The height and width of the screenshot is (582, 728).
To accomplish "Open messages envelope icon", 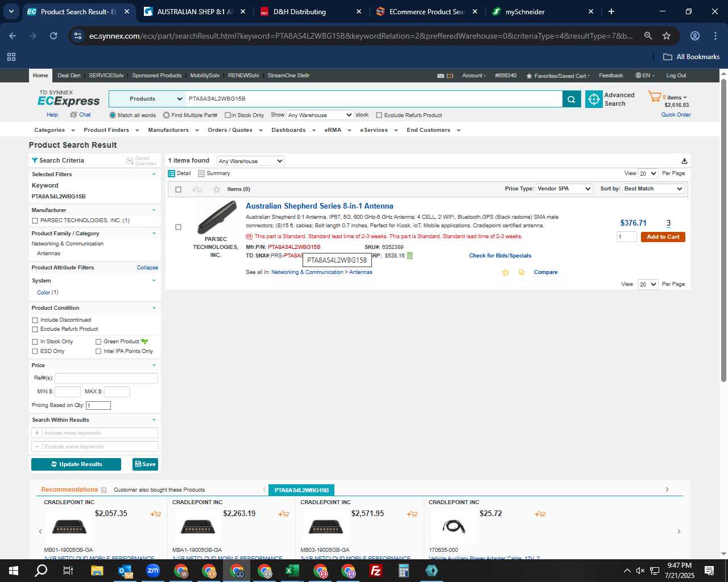I will point(440,76).
